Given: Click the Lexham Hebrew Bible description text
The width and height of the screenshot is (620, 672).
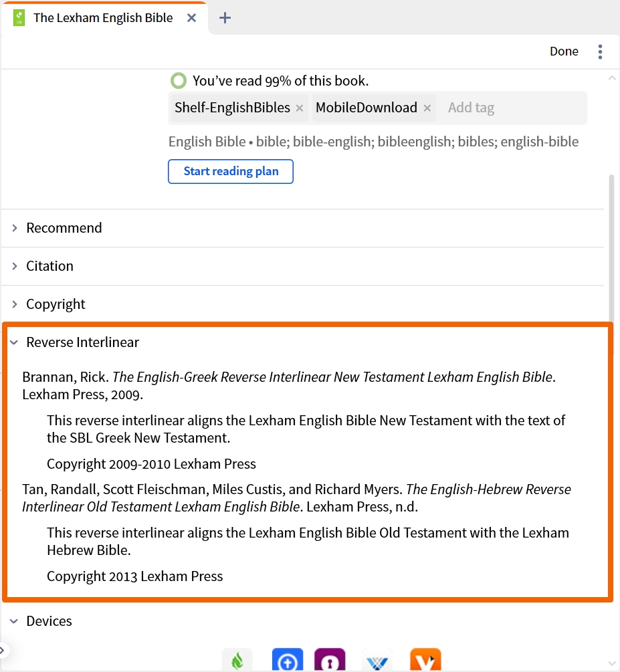Looking at the screenshot, I should (x=308, y=542).
